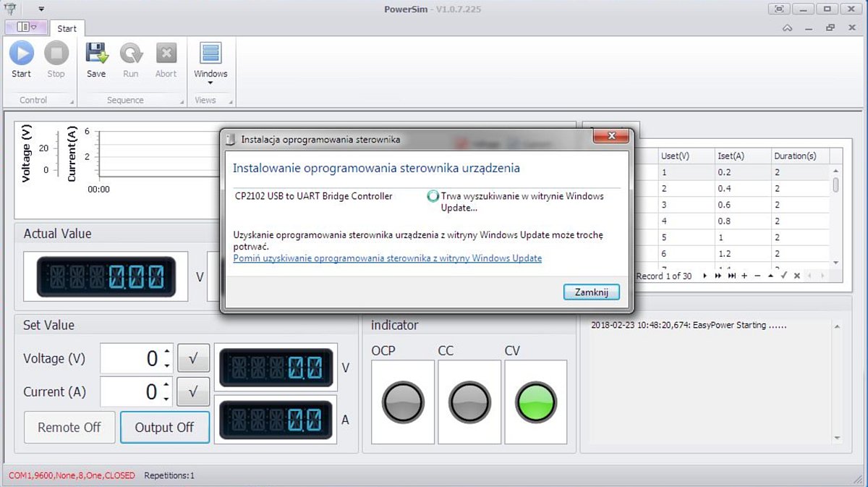The image size is (868, 487).
Task: Click the end edit checkmark in navigator
Action: point(783,276)
